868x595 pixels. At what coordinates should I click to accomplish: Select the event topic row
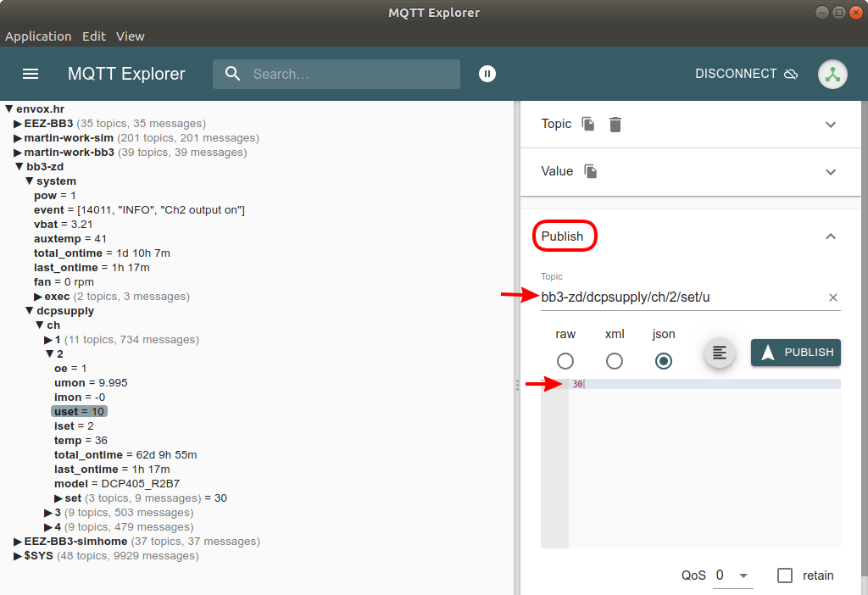(x=139, y=209)
